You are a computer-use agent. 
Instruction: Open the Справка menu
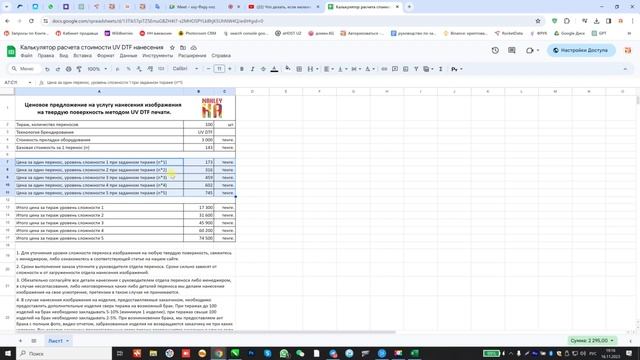221,56
